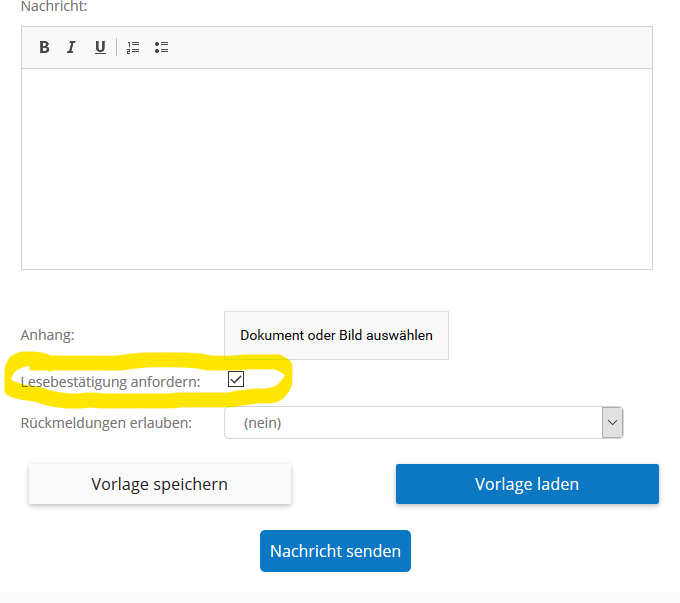This screenshot has width=680, height=603.
Task: Click the '(nein)' value in the combo box
Action: 262,423
